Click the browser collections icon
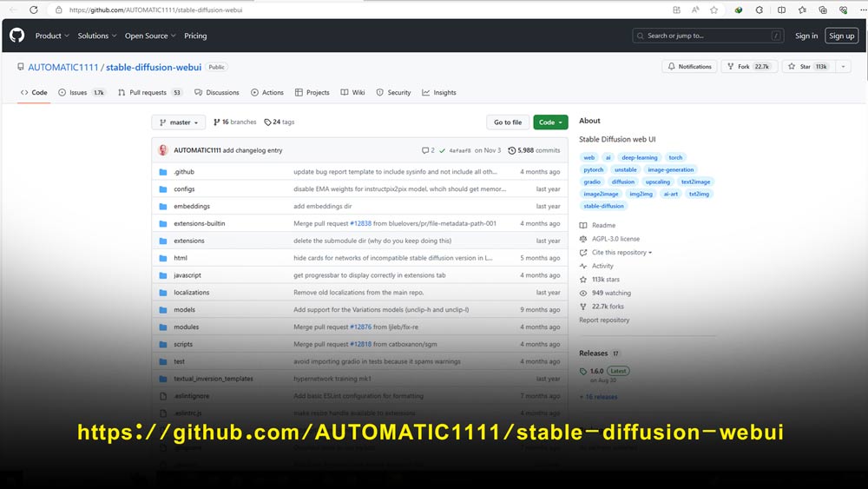Screen dimensions: 868x489 [x=823, y=10]
